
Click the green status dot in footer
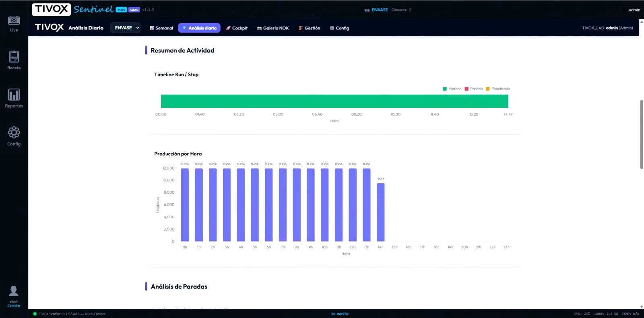click(35, 314)
